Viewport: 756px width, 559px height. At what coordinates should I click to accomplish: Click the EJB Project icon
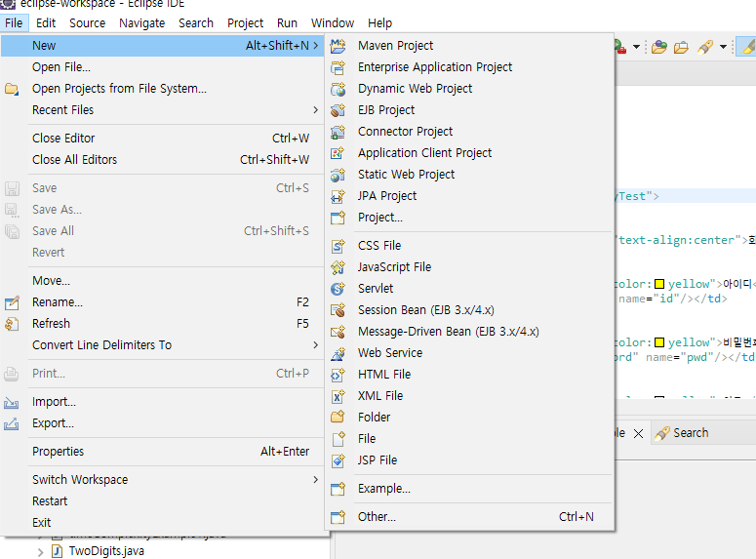(338, 110)
